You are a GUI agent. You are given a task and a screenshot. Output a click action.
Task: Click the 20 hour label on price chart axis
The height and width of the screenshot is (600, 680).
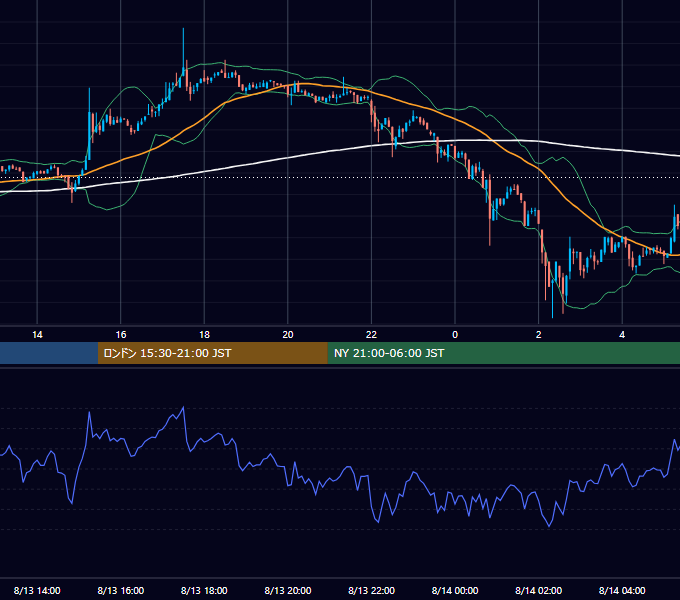pos(288,335)
